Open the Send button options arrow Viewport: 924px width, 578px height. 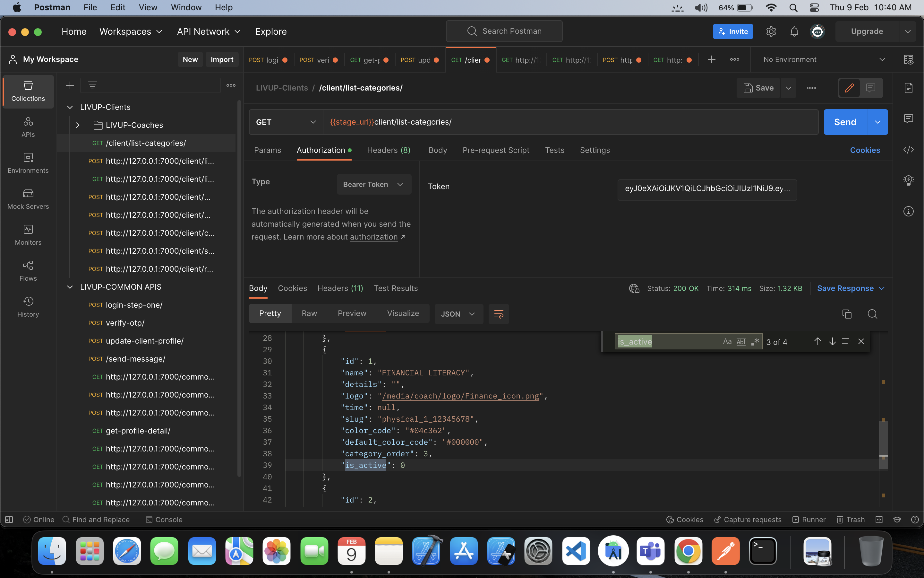877,122
